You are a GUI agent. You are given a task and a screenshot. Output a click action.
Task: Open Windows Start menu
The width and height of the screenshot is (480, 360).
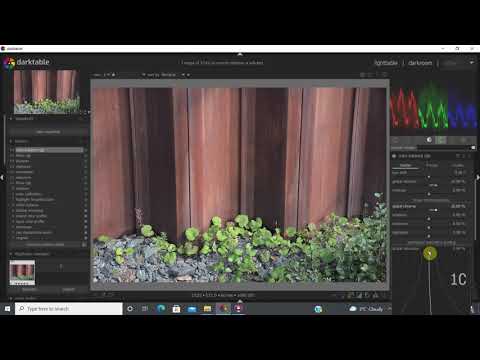pyautogui.click(x=7, y=309)
